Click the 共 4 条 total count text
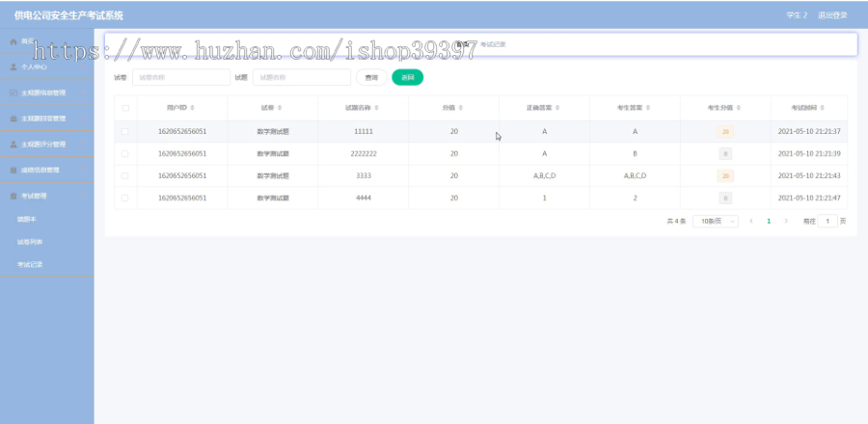This screenshot has width=868, height=424. tap(676, 221)
